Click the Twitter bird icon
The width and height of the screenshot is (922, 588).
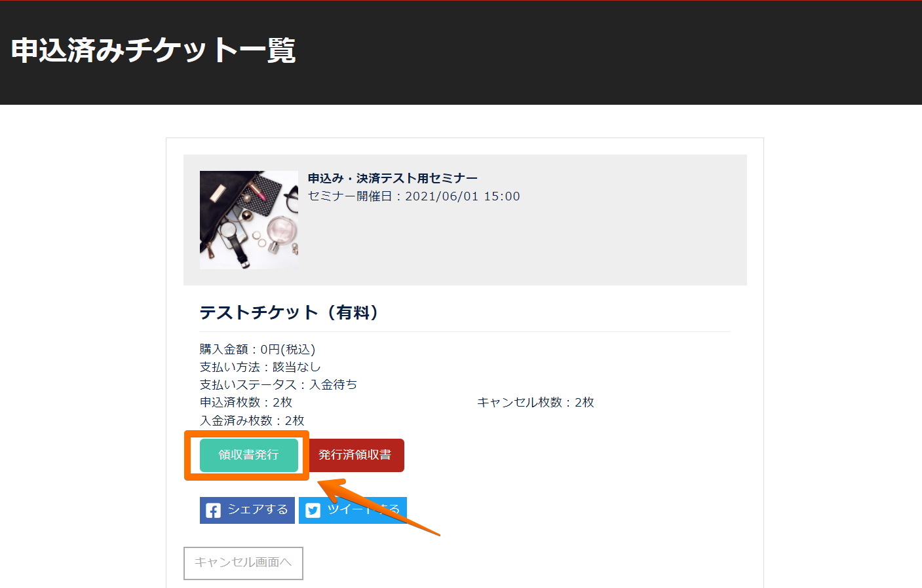(x=313, y=510)
